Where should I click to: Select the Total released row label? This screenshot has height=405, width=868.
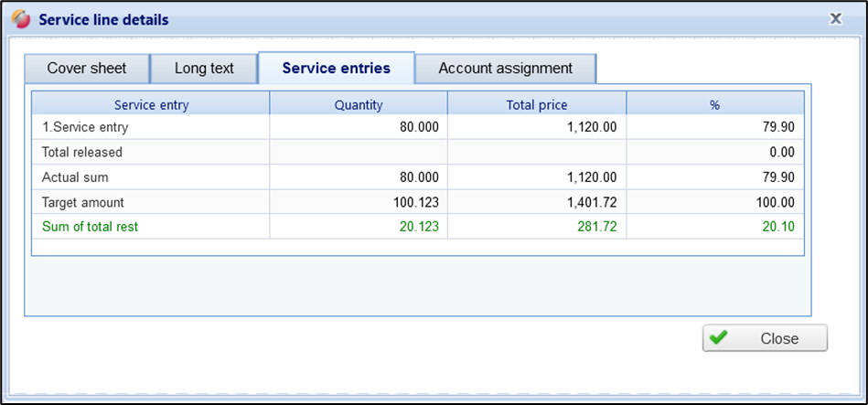pos(82,152)
